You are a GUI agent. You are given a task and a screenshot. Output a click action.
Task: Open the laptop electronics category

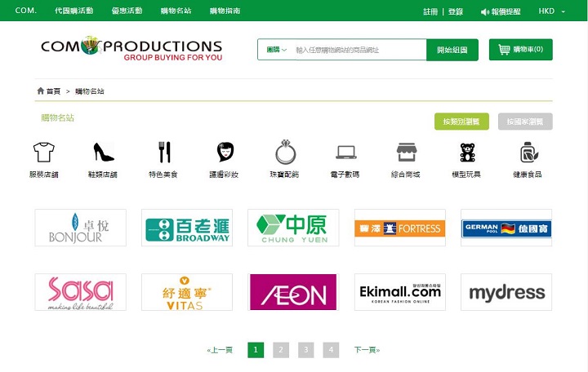tap(346, 153)
